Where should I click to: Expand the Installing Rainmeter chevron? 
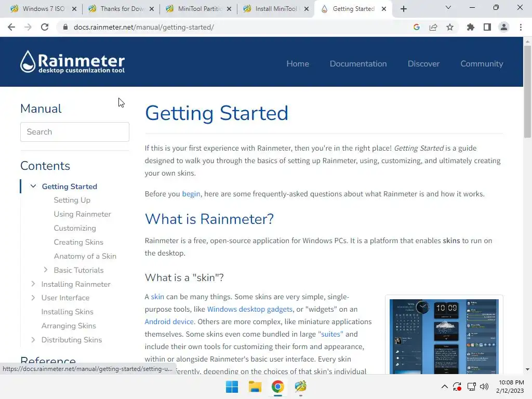click(x=33, y=284)
